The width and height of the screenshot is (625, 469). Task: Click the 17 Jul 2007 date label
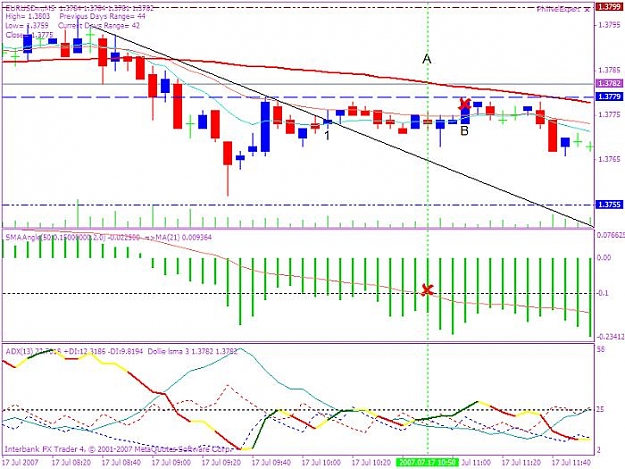point(20,463)
